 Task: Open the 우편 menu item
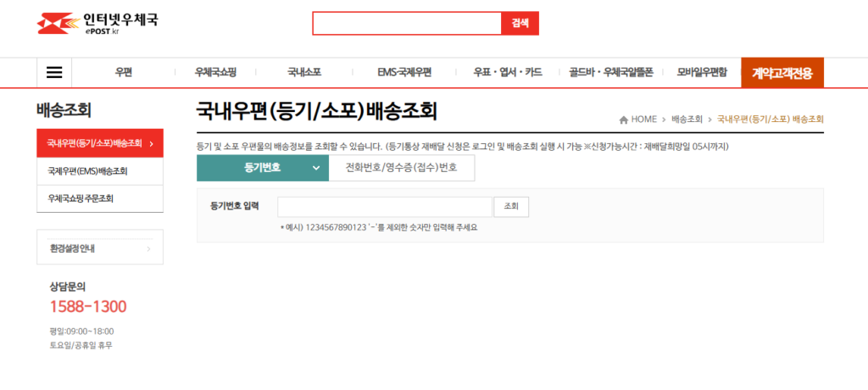(x=124, y=73)
